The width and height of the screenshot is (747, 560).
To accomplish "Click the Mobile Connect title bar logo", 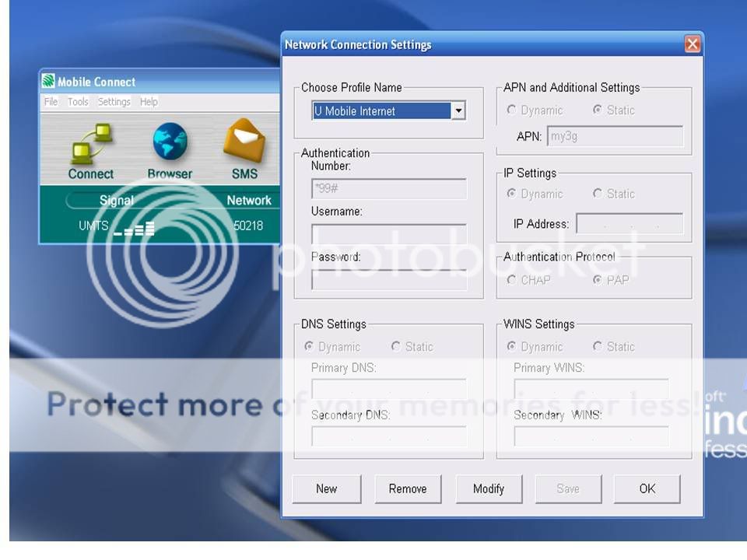I will tap(48, 82).
